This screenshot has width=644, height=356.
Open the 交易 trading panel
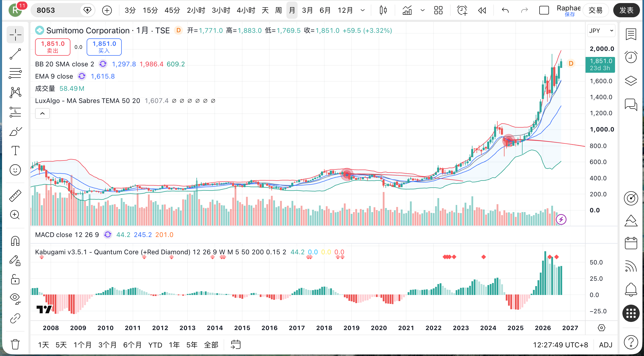(x=596, y=10)
